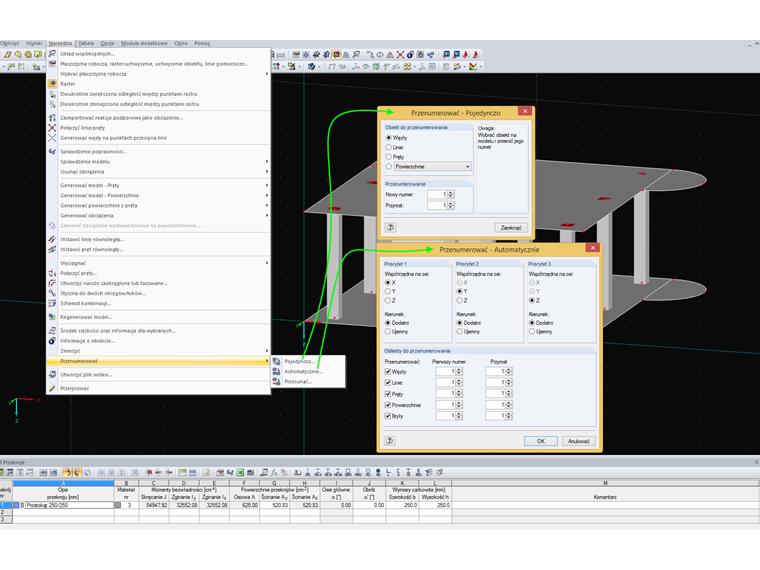Viewport: 760px width, 570px height.
Task: Click blue color swatch in Prostokąt 250/250 row
Action: click(16, 505)
